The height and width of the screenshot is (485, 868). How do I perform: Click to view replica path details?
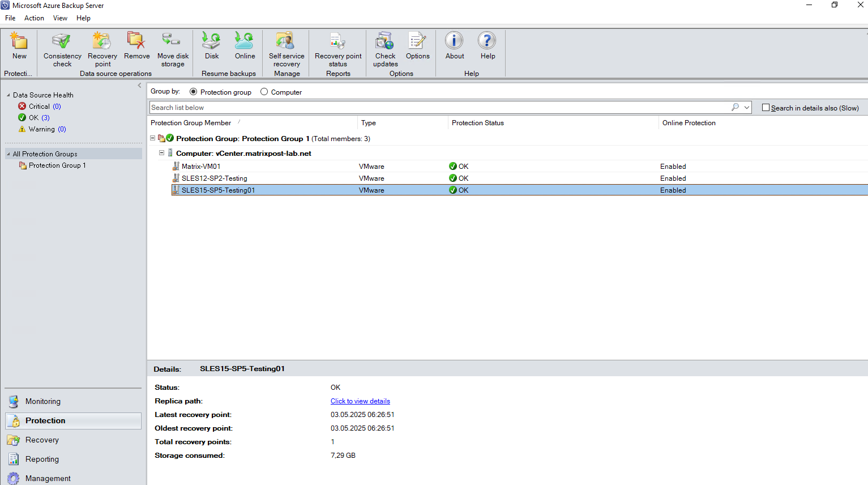(360, 401)
